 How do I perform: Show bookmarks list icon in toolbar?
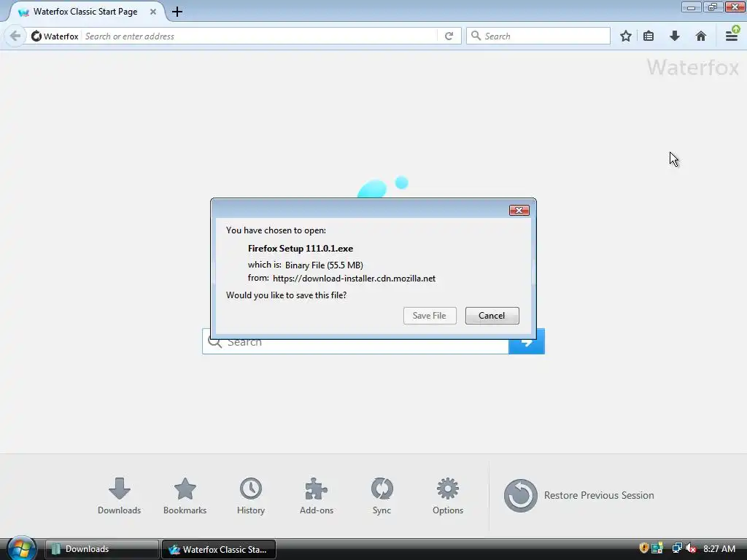649,36
